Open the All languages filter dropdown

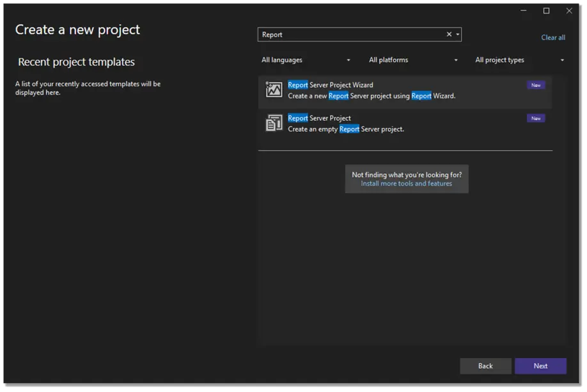pos(306,60)
